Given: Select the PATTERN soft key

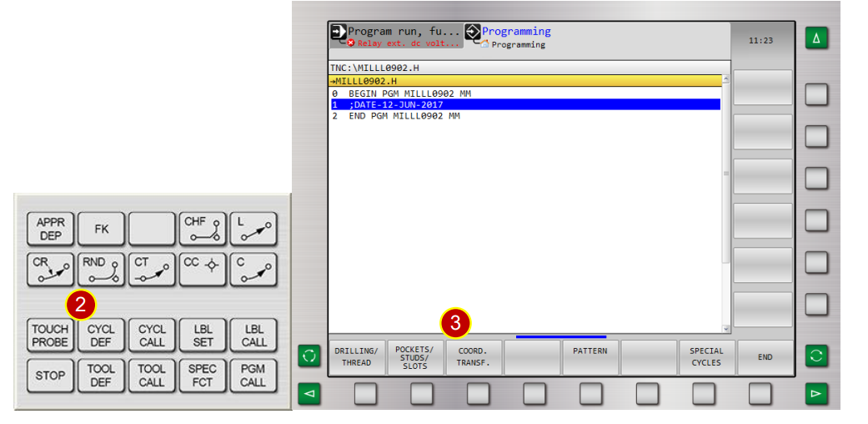Looking at the screenshot, I should pyautogui.click(x=590, y=357).
